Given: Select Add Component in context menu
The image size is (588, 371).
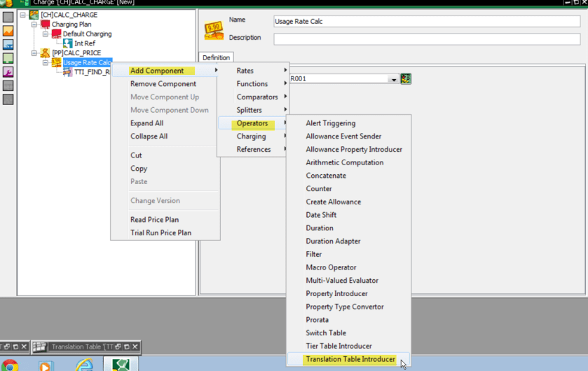Looking at the screenshot, I should click(165, 71).
